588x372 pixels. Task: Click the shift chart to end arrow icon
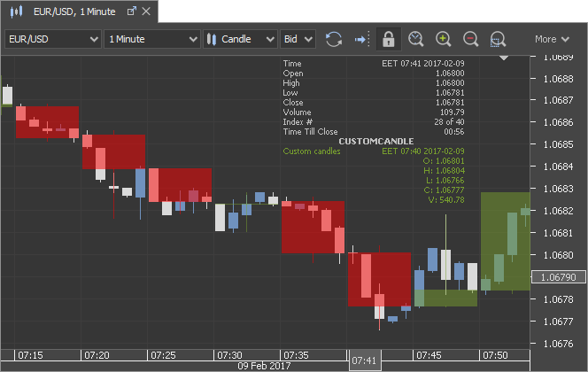360,39
